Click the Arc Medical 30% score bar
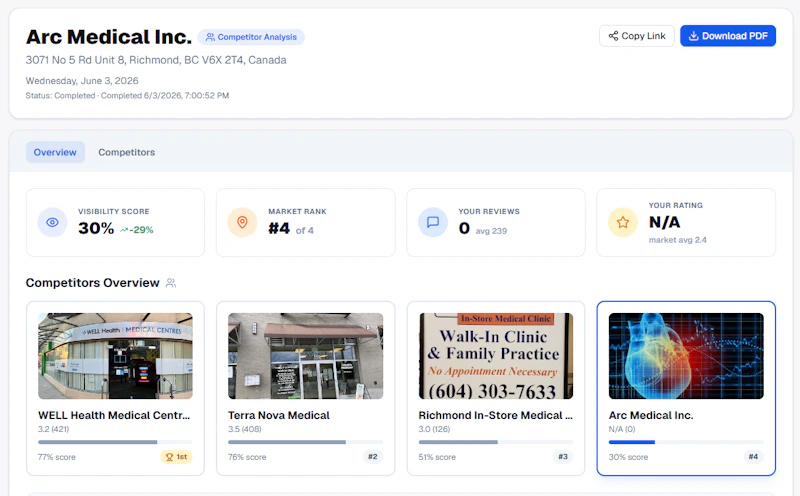Screen dimensions: 800x496 pyautogui.click(x=686, y=442)
